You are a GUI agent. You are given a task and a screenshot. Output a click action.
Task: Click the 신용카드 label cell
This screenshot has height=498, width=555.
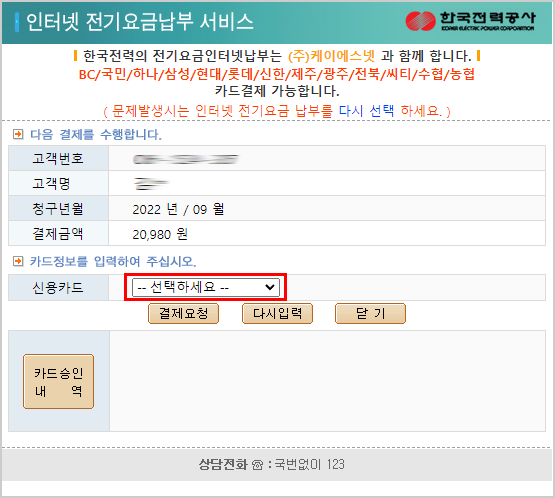pos(58,287)
